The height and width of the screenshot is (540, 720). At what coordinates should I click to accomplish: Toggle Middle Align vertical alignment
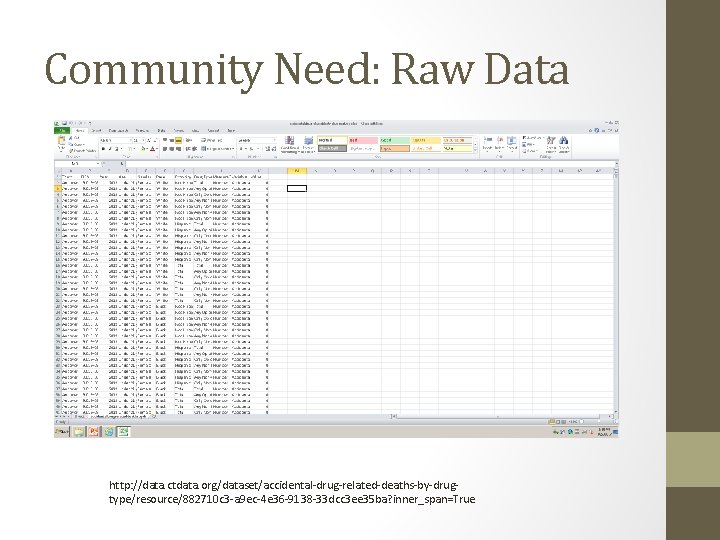[x=171, y=140]
